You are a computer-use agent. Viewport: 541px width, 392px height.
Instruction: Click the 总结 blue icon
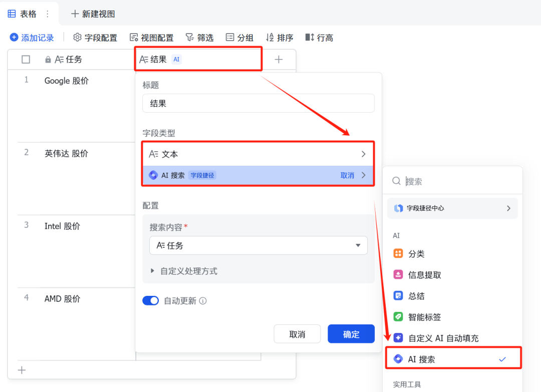(x=398, y=296)
